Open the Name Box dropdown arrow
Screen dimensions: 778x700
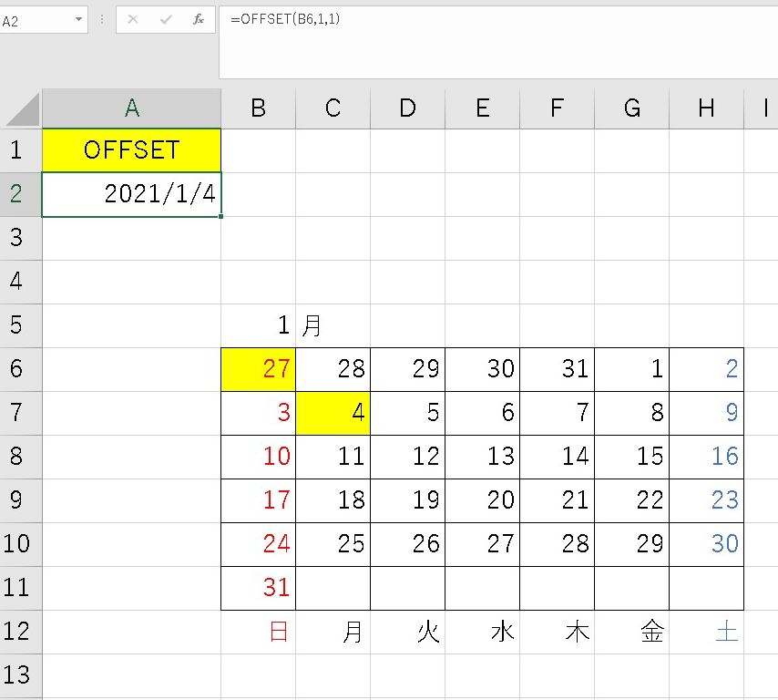78,19
